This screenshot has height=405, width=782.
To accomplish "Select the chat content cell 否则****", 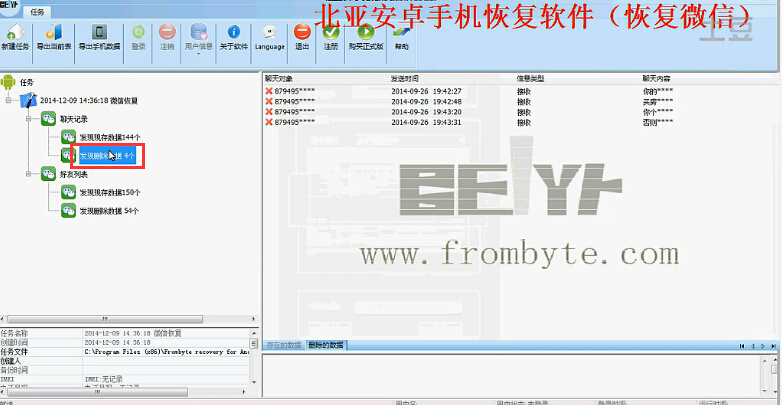I will click(658, 123).
